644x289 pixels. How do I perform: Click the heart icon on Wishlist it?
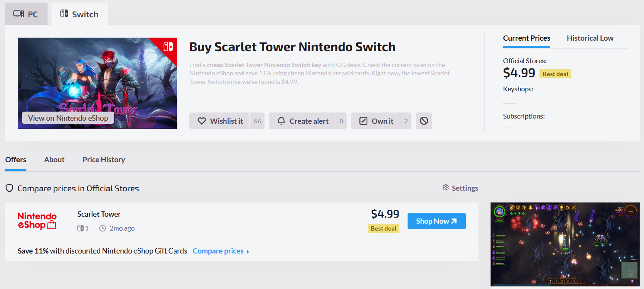point(201,121)
